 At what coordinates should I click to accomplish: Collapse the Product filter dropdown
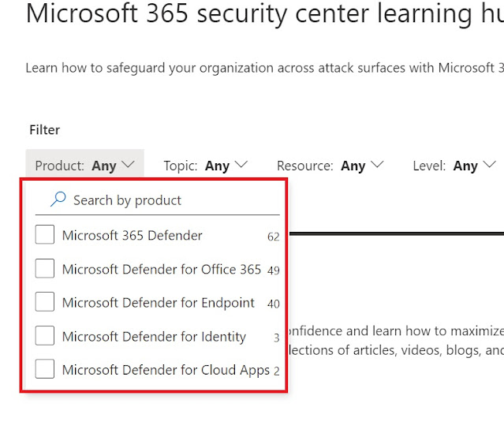84,166
